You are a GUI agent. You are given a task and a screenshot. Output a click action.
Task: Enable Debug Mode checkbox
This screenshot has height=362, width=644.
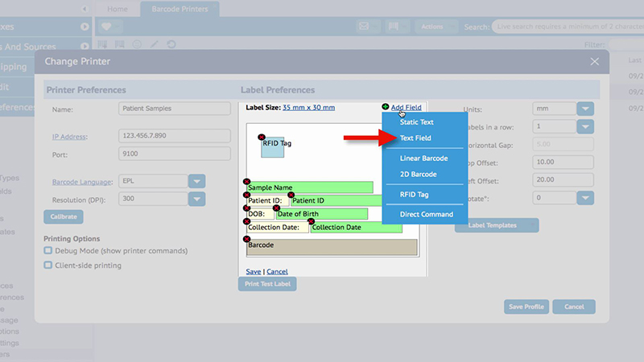click(48, 251)
